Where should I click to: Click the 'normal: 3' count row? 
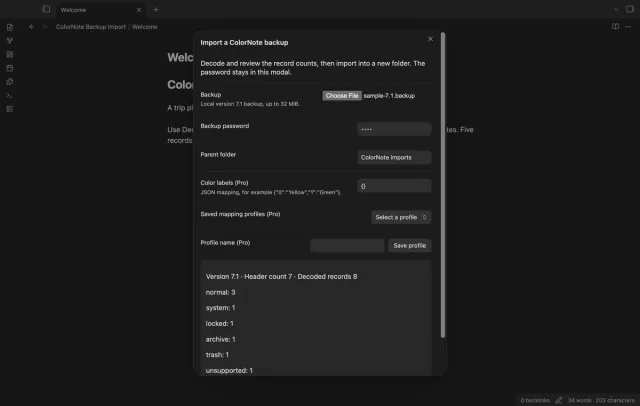(x=220, y=292)
